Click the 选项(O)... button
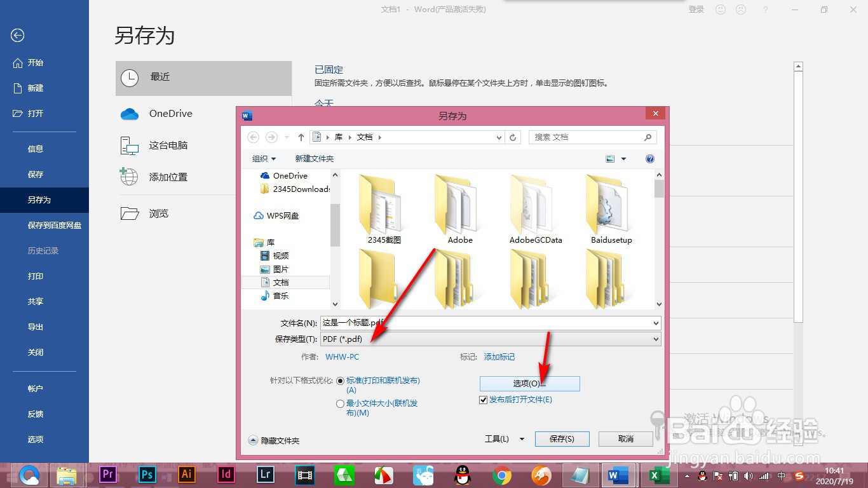The image size is (868, 488). [x=530, y=383]
